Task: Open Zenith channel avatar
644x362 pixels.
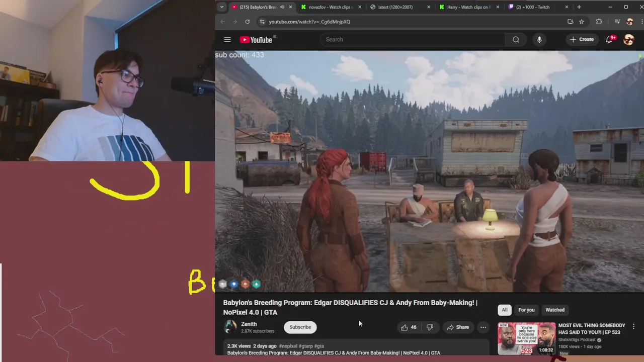Action: coord(230,327)
